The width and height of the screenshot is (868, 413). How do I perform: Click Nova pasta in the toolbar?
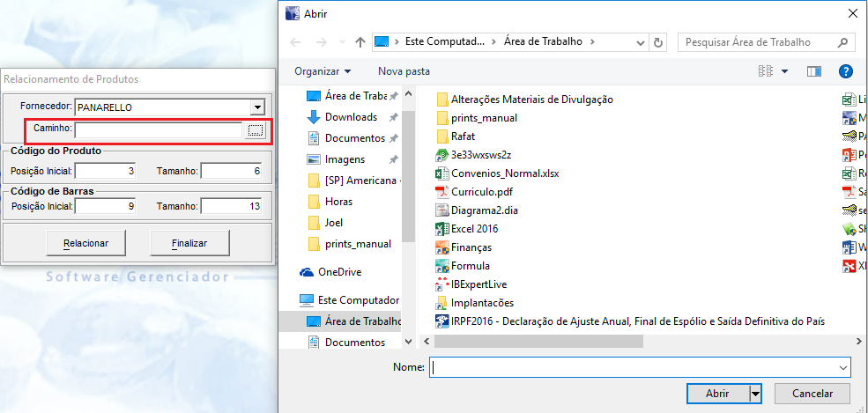click(404, 70)
